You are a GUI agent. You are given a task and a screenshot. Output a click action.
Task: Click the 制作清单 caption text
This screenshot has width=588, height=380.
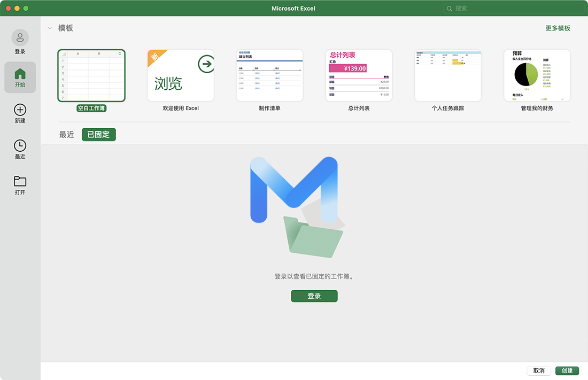[x=269, y=108]
